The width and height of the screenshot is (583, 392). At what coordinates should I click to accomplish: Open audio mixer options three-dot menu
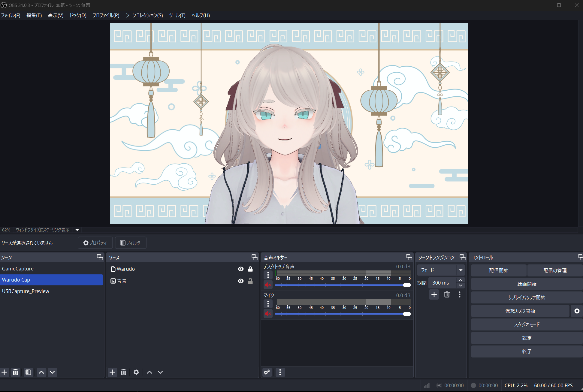click(280, 372)
